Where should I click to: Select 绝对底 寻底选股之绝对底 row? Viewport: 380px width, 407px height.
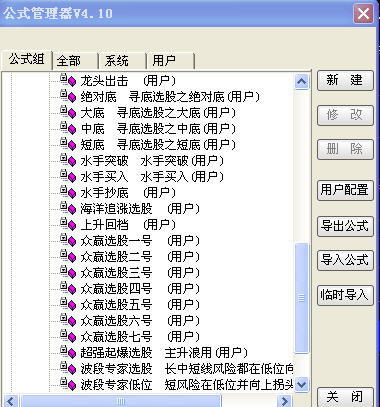[170, 96]
